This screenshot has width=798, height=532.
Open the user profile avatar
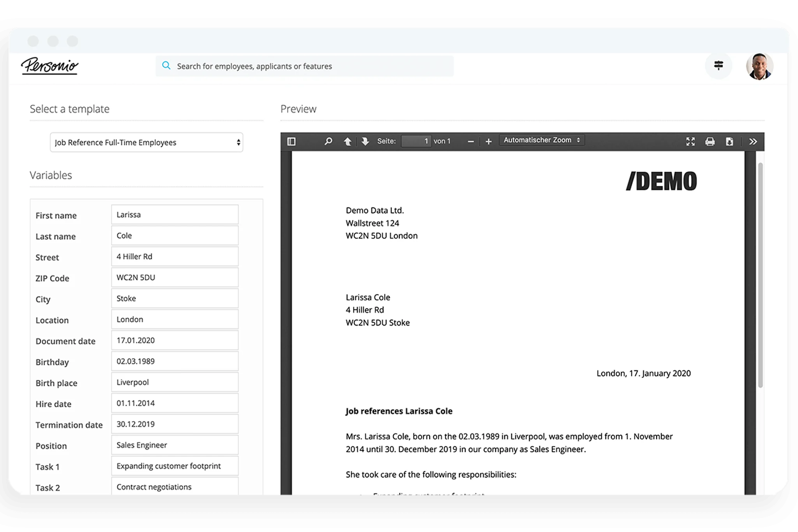tap(759, 66)
